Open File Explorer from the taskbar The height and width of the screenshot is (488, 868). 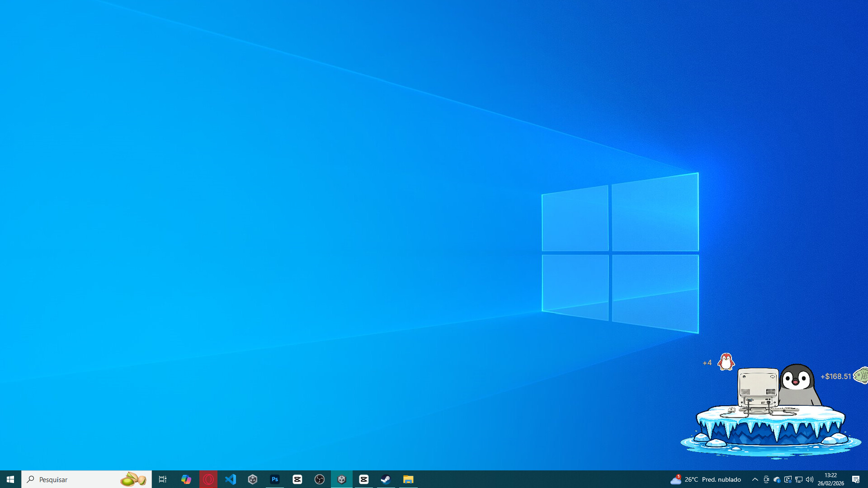coord(408,479)
